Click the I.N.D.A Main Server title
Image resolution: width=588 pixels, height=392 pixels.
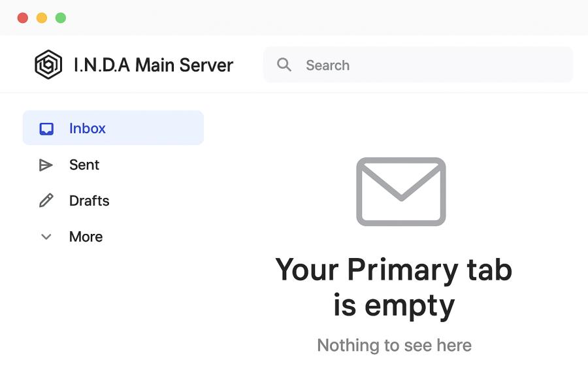point(153,65)
